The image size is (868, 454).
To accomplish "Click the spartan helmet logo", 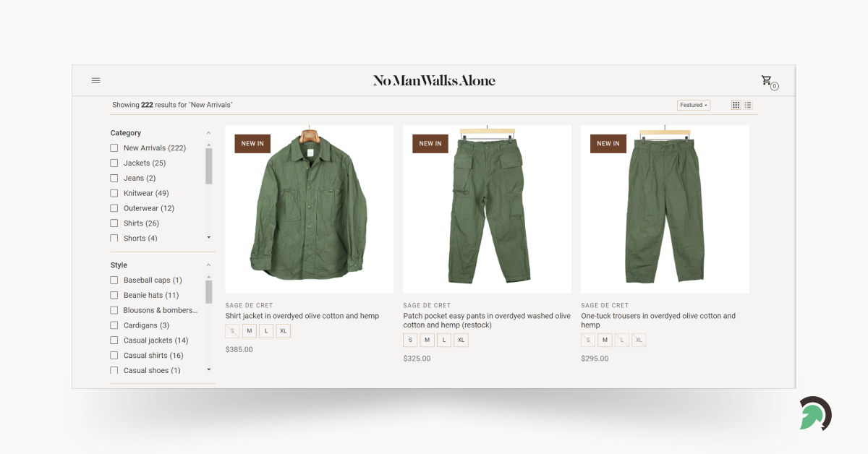I will [x=814, y=413].
